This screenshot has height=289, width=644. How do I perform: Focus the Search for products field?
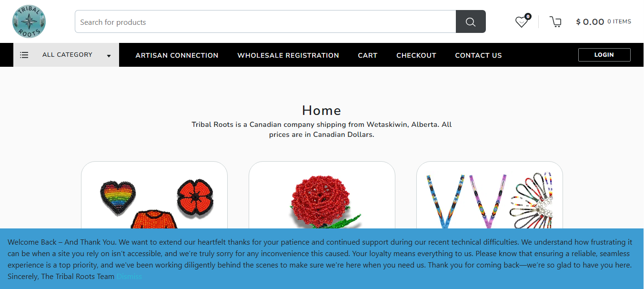[x=265, y=22]
